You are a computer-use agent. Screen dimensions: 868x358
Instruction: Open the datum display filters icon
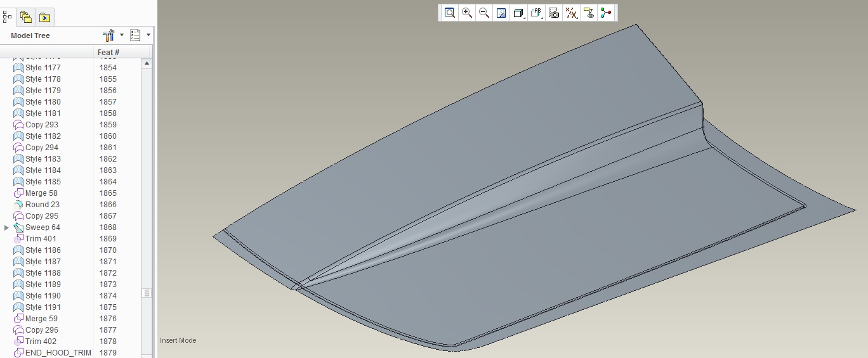(571, 13)
